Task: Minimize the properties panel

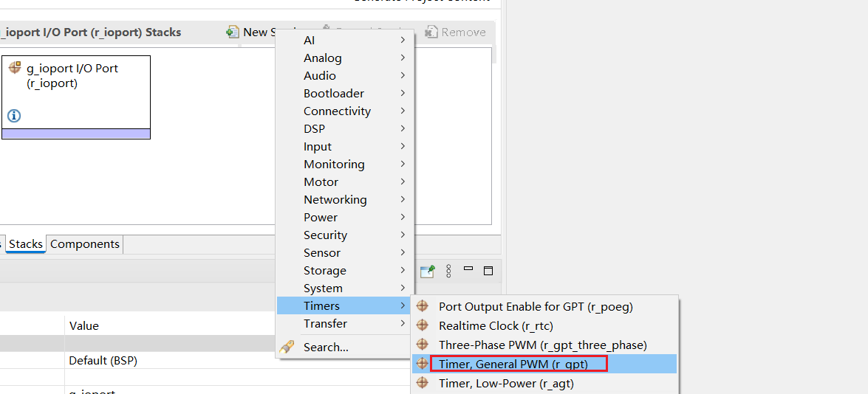Action: [x=468, y=269]
